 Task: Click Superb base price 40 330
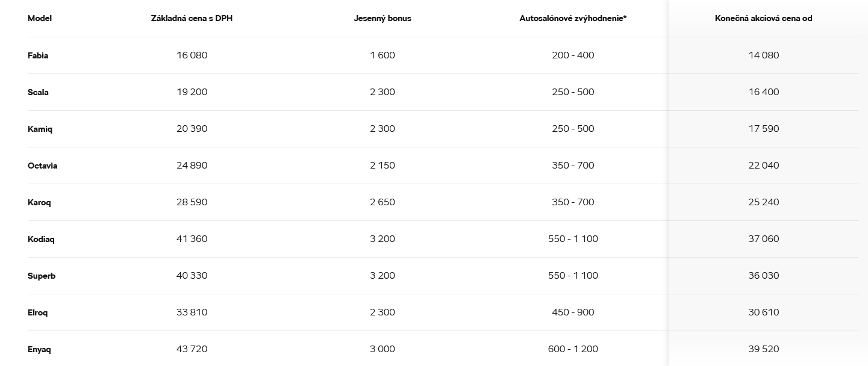pyautogui.click(x=192, y=276)
